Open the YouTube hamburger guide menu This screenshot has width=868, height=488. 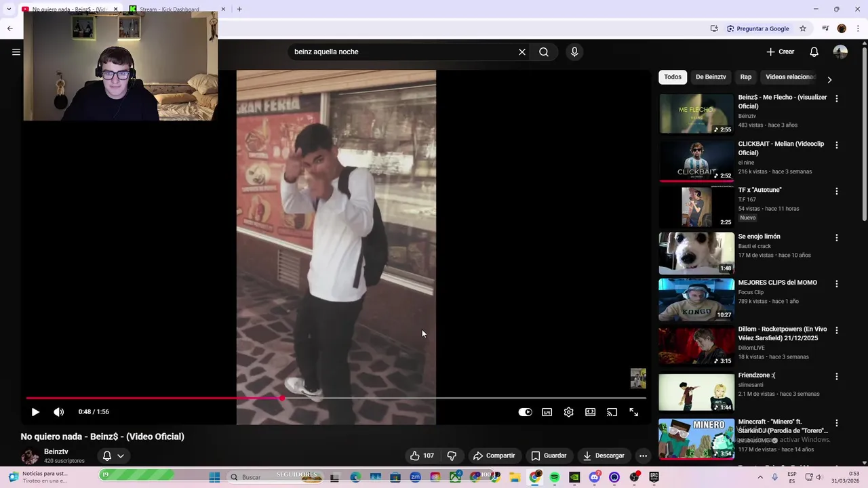(x=16, y=52)
